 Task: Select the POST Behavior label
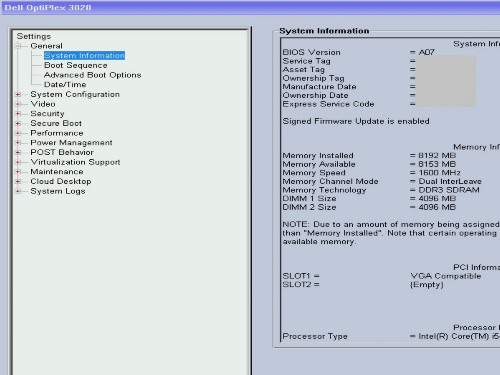pos(62,153)
